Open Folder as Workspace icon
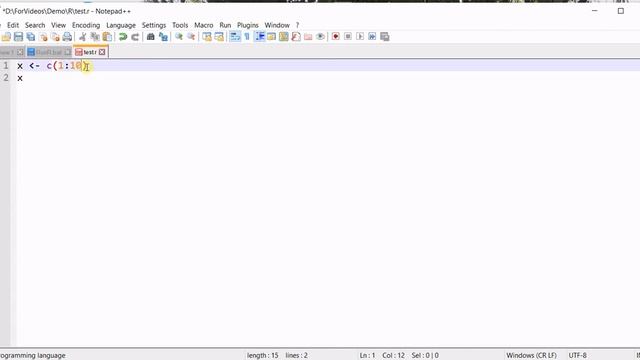 pos(308,37)
